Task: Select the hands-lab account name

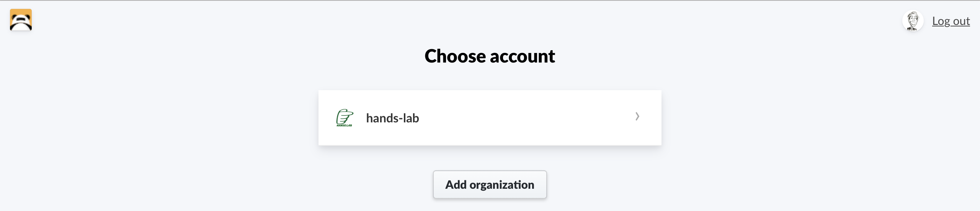Action: (x=392, y=118)
